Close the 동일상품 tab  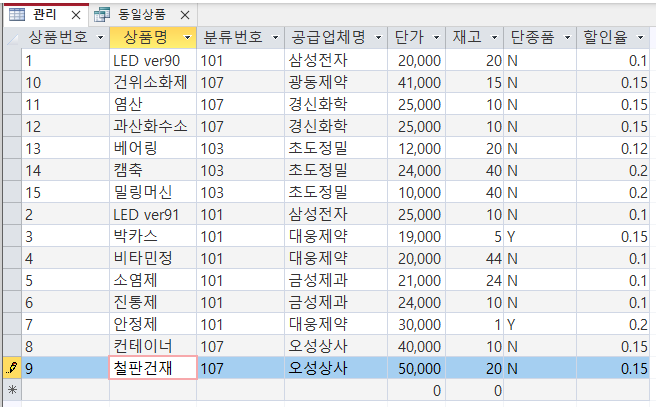point(185,15)
